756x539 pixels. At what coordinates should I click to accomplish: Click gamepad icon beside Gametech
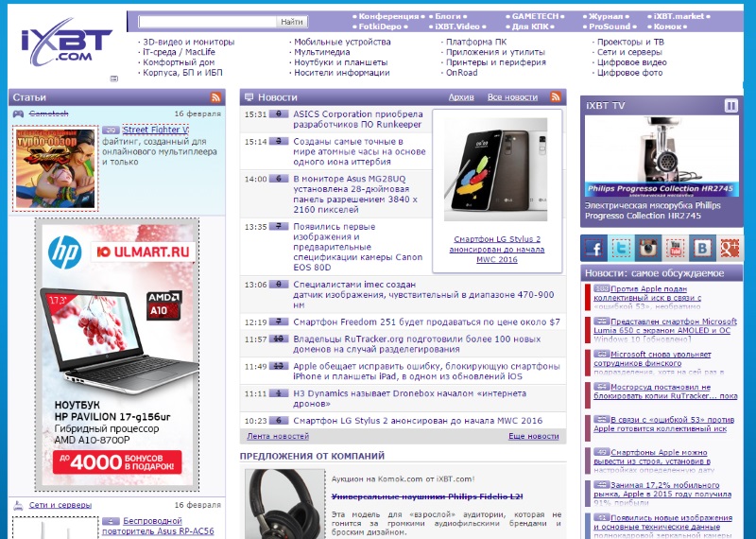tap(18, 113)
